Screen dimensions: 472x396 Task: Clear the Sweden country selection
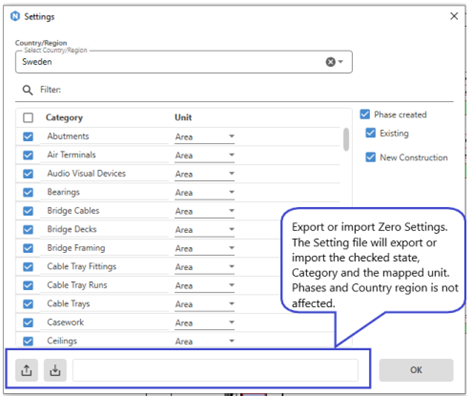pyautogui.click(x=330, y=62)
